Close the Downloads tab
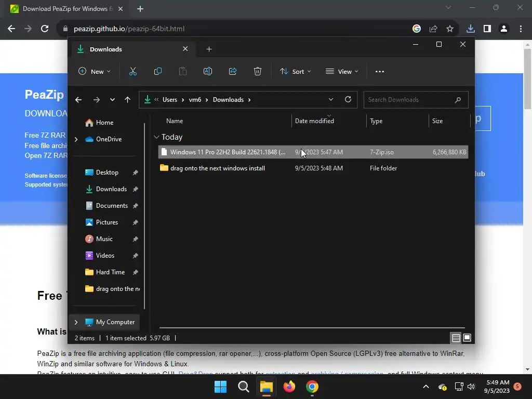Image resolution: width=532 pixels, height=399 pixels. 185,49
